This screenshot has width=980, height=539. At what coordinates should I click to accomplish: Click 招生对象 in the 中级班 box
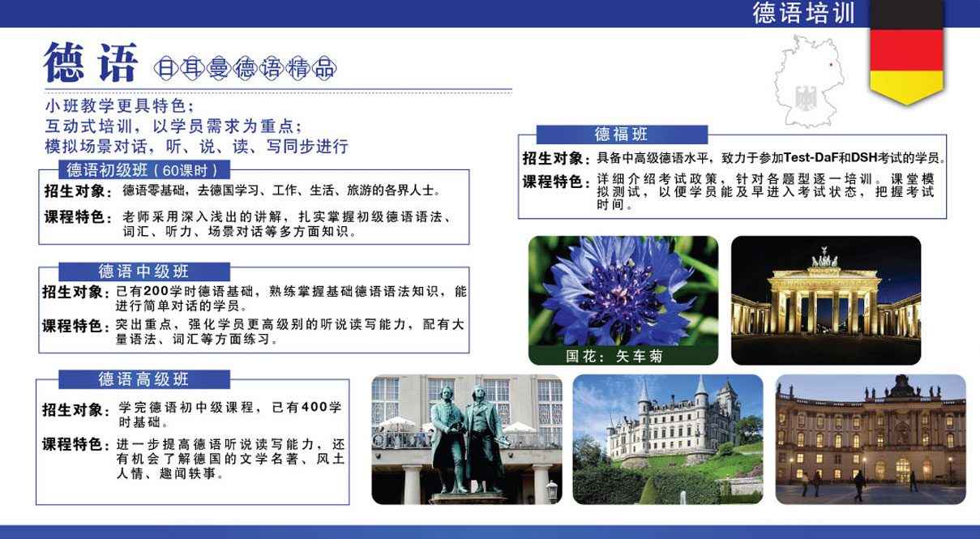(x=75, y=292)
